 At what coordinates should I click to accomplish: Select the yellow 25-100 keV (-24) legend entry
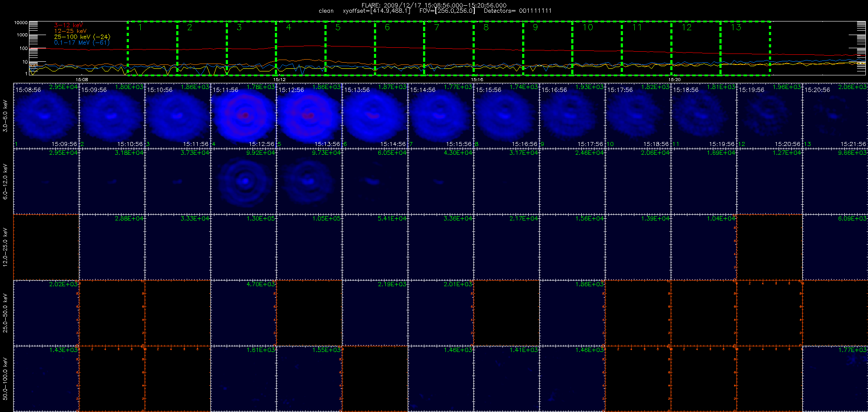coord(82,37)
